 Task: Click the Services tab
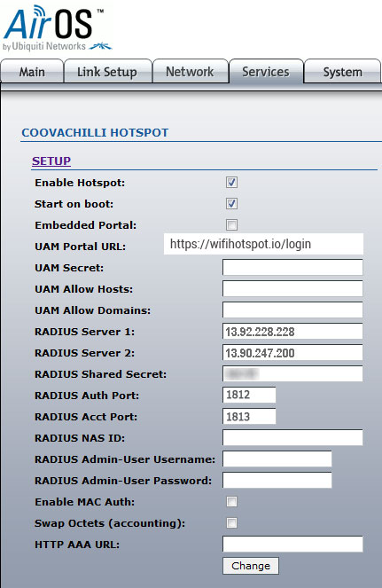pyautogui.click(x=266, y=72)
